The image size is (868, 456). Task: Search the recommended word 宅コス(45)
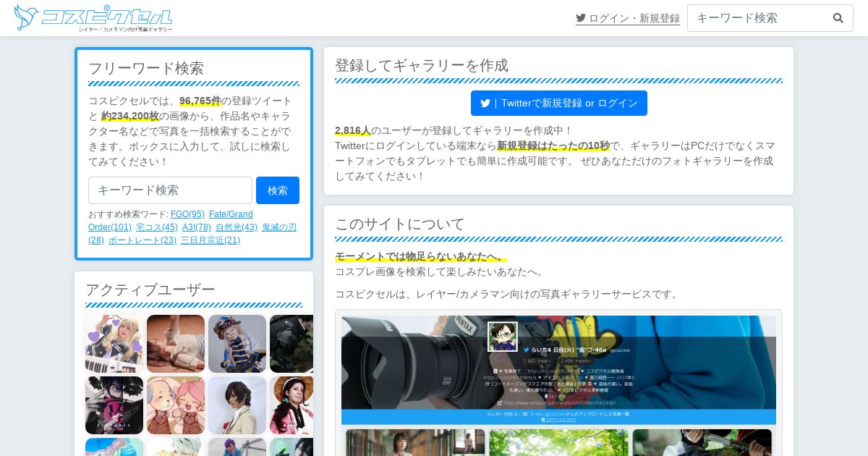tap(157, 227)
